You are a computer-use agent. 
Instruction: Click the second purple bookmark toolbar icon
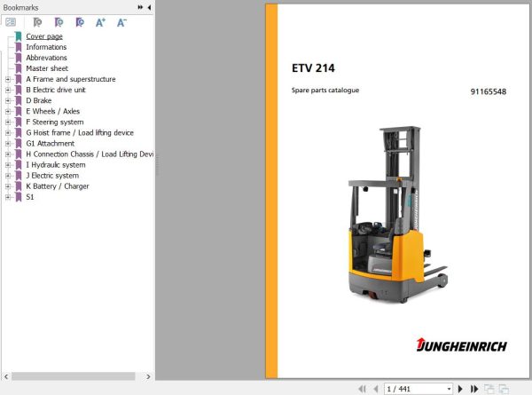(x=59, y=22)
